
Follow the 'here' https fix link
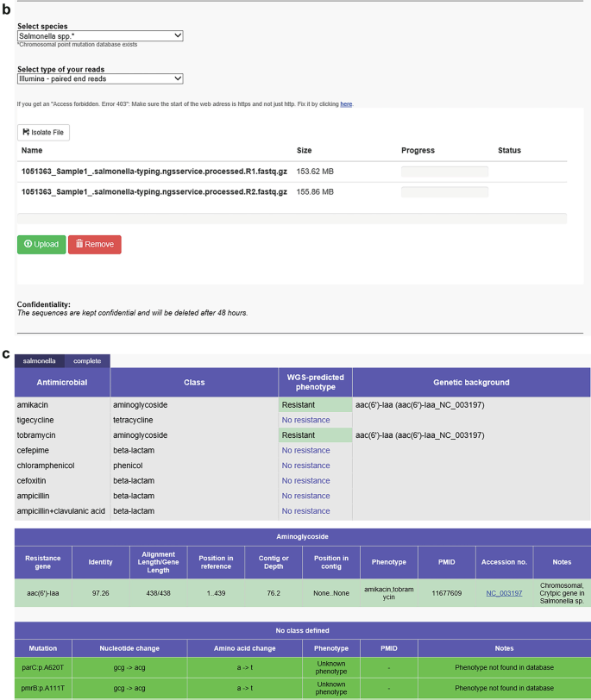[x=346, y=103]
